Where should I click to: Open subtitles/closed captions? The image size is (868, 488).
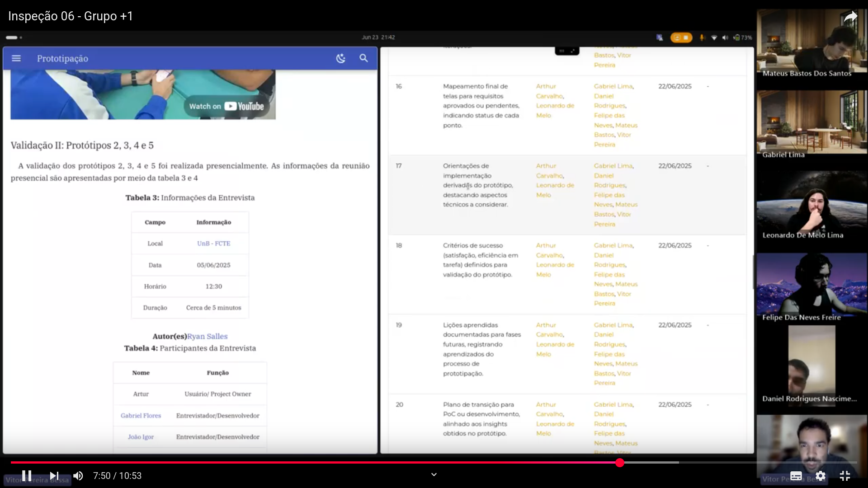(796, 476)
